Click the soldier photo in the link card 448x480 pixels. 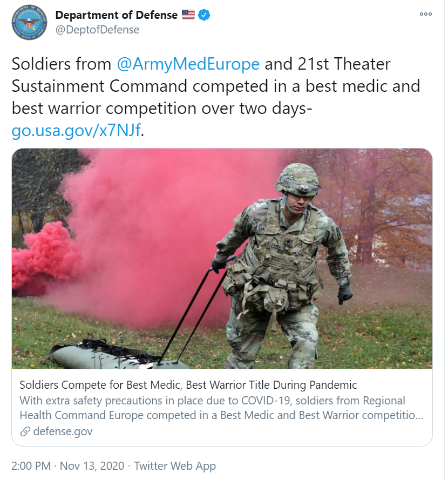point(222,259)
